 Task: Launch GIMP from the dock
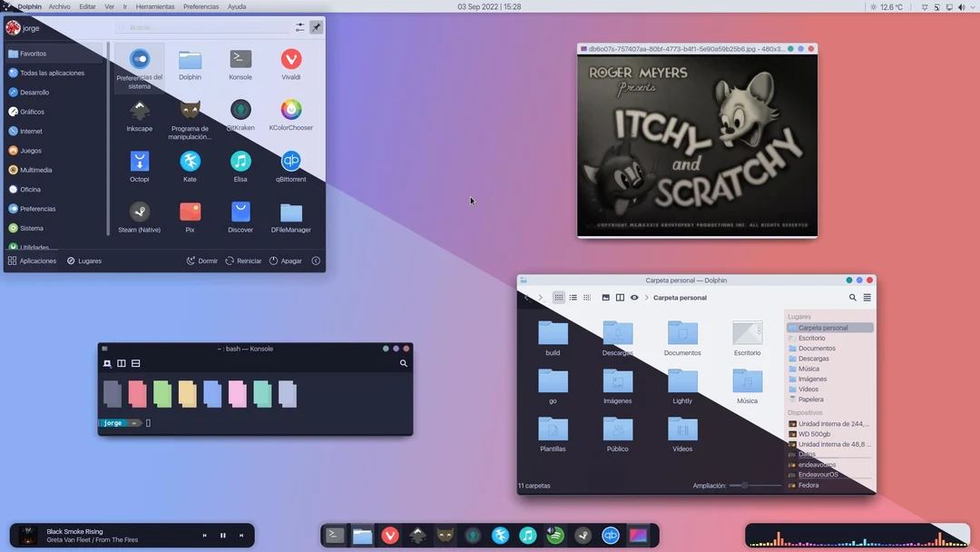point(446,536)
